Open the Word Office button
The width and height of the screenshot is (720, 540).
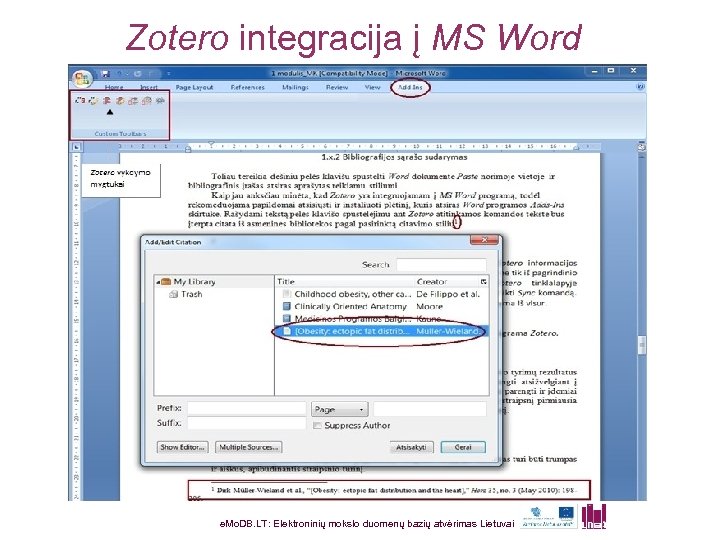[82, 78]
